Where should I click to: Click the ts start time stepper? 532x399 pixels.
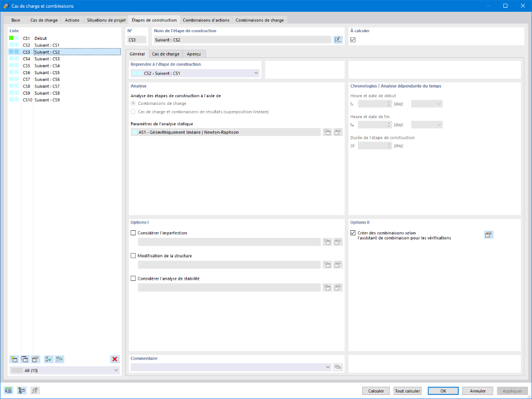(x=389, y=104)
